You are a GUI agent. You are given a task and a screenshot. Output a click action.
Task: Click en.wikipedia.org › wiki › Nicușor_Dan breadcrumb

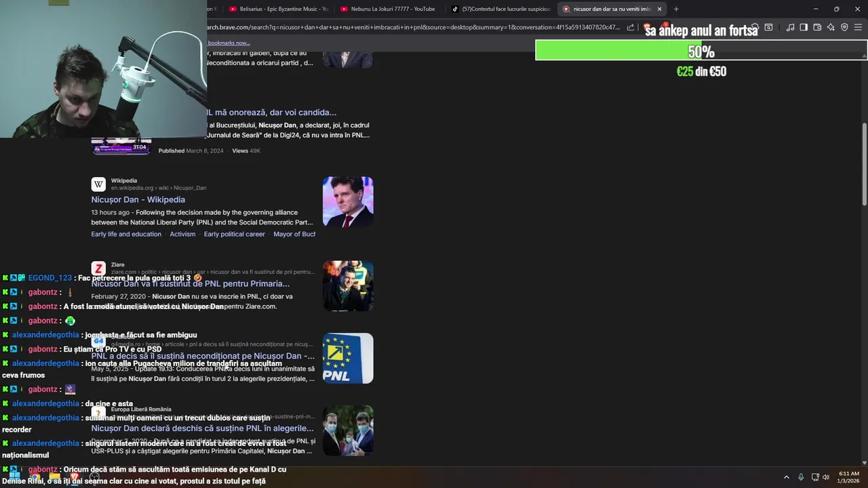159,188
